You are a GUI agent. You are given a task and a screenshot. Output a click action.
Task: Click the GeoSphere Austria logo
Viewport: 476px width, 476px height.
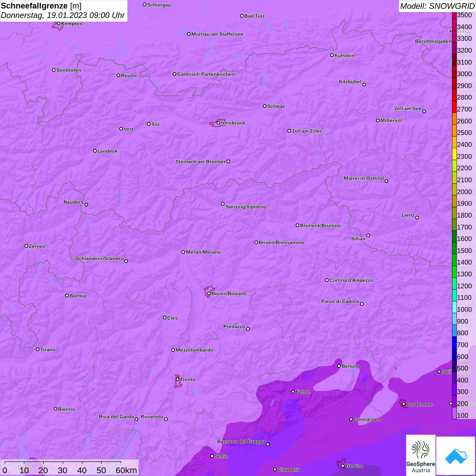(421, 455)
